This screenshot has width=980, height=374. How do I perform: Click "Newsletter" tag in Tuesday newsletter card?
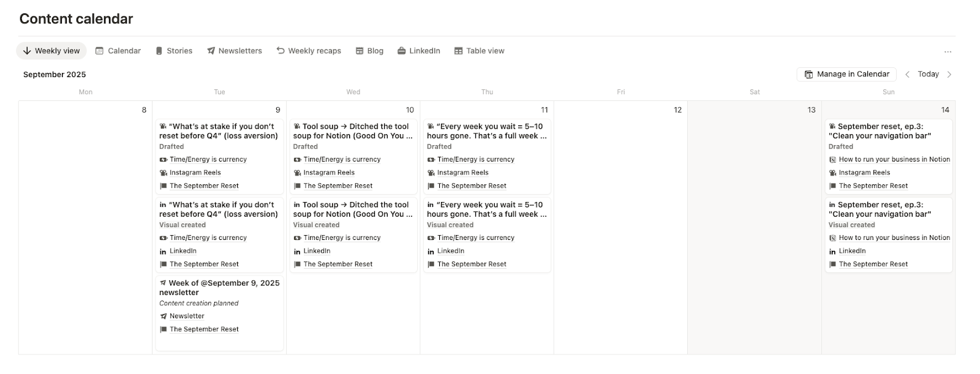point(187,316)
